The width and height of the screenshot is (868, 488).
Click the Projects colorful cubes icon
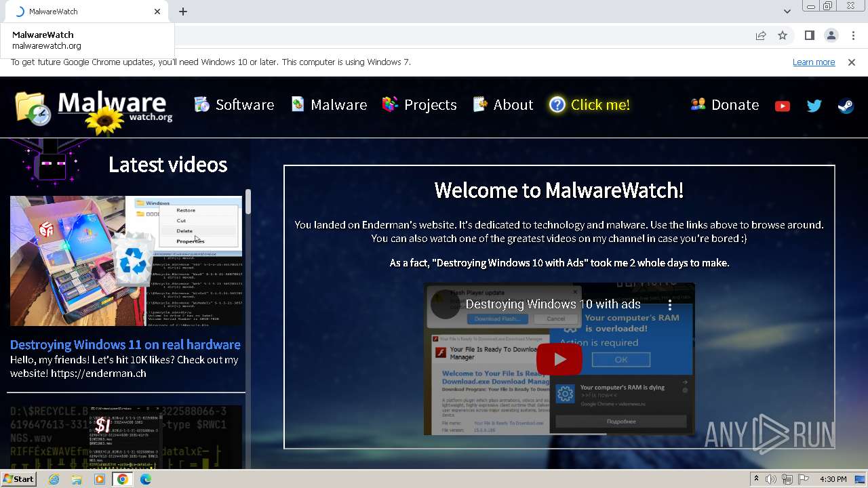[389, 104]
